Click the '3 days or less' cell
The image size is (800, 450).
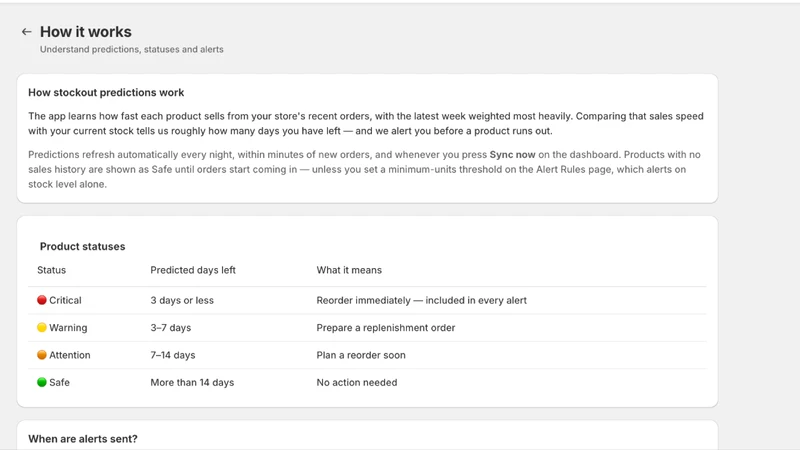point(182,301)
